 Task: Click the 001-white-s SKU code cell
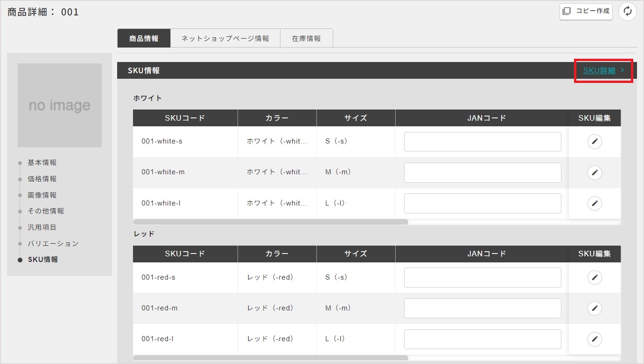[x=185, y=142]
